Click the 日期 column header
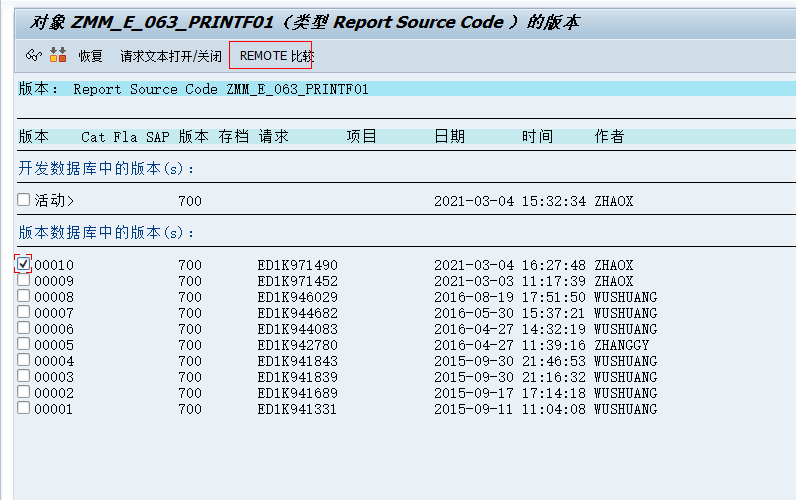The width and height of the screenshot is (796, 500). [x=450, y=137]
